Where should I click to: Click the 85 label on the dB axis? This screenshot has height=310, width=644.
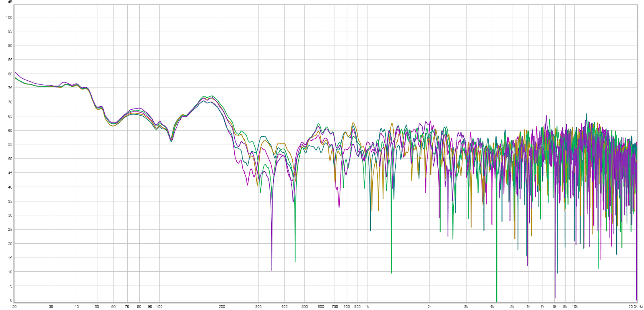(x=10, y=60)
